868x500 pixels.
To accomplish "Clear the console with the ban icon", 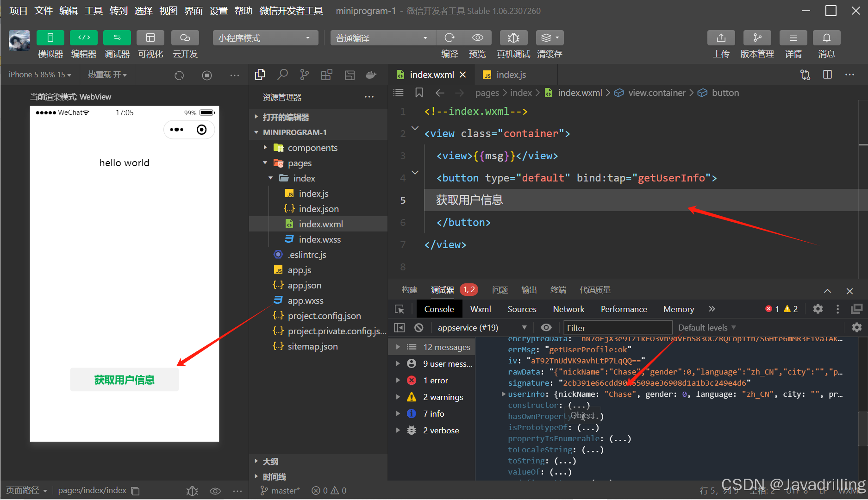I will click(419, 328).
